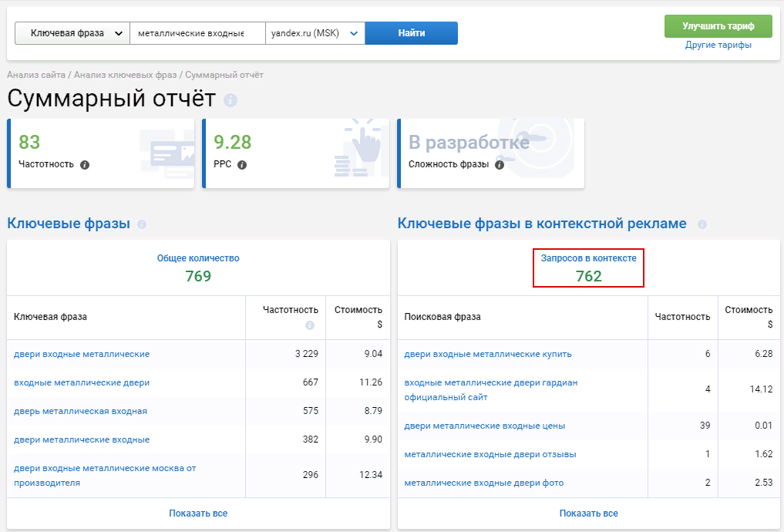Viewport: 784px width, 532px height.
Task: Click the cost value 14.12
Action: [x=761, y=389]
